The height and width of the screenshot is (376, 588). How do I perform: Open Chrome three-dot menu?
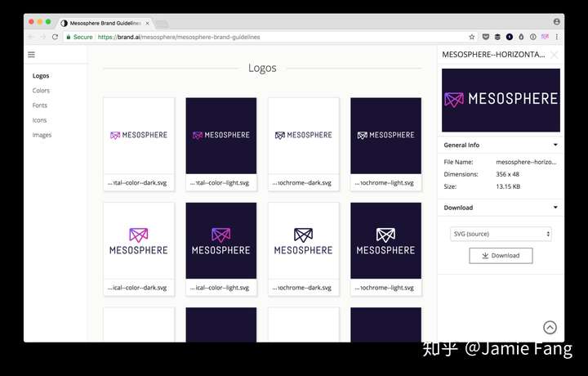click(x=557, y=37)
